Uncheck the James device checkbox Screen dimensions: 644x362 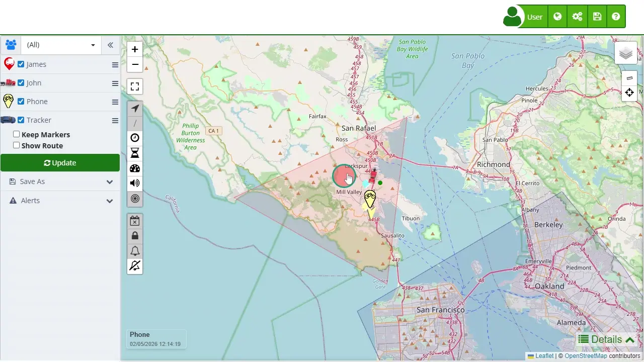point(21,64)
